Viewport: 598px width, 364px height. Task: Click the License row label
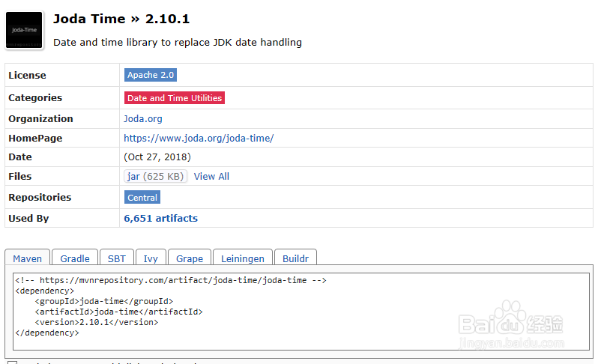(27, 76)
